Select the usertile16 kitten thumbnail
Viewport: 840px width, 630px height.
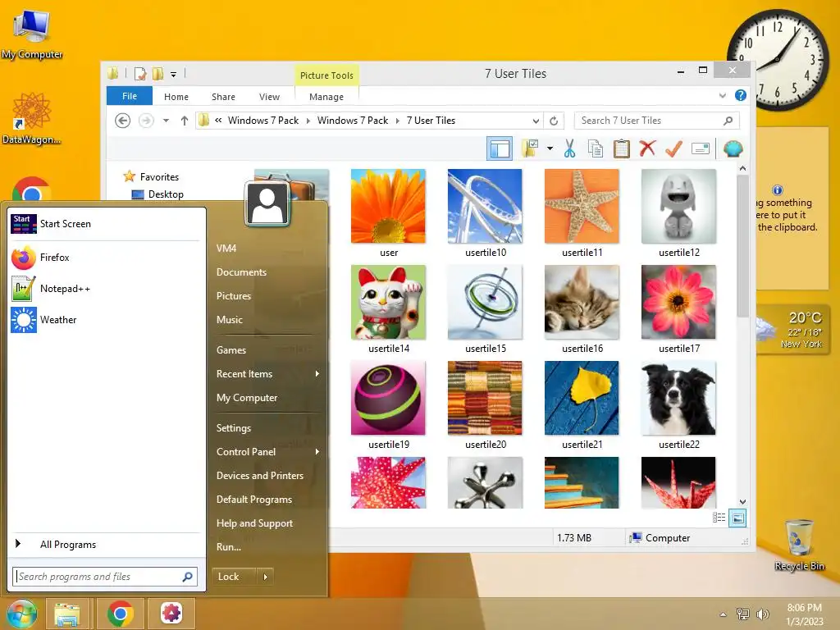pyautogui.click(x=582, y=302)
